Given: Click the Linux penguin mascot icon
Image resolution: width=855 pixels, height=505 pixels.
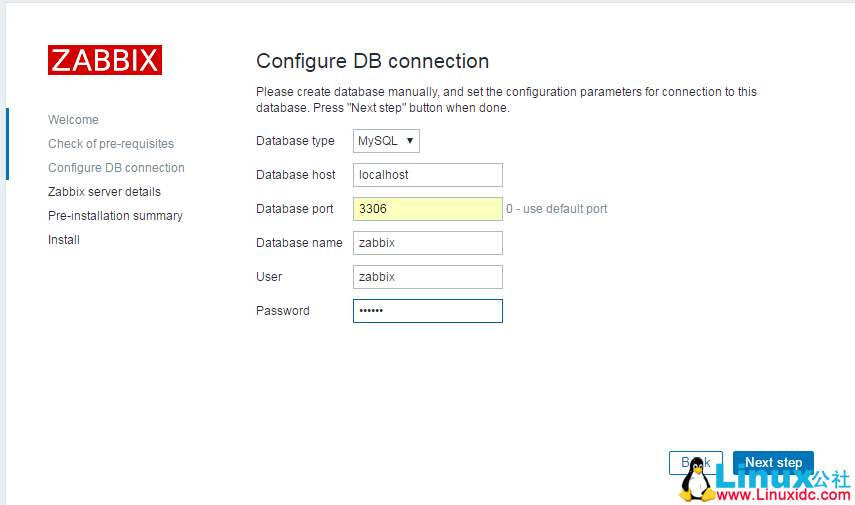Looking at the screenshot, I should point(697,482).
